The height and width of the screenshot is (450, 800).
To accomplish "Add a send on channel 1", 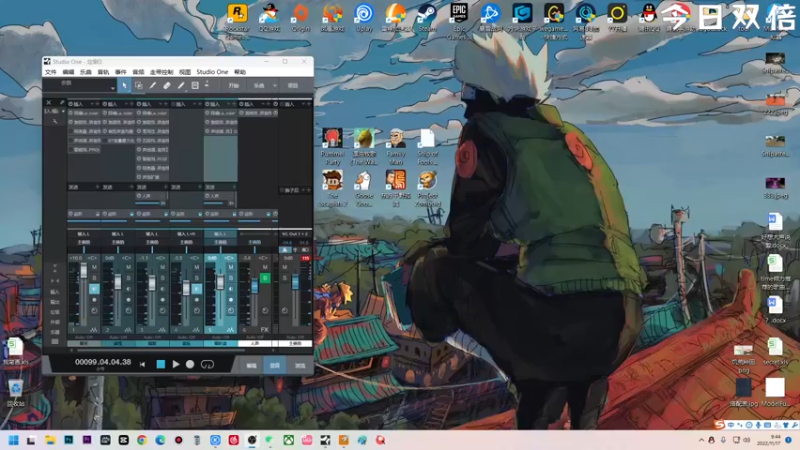I will point(97,187).
